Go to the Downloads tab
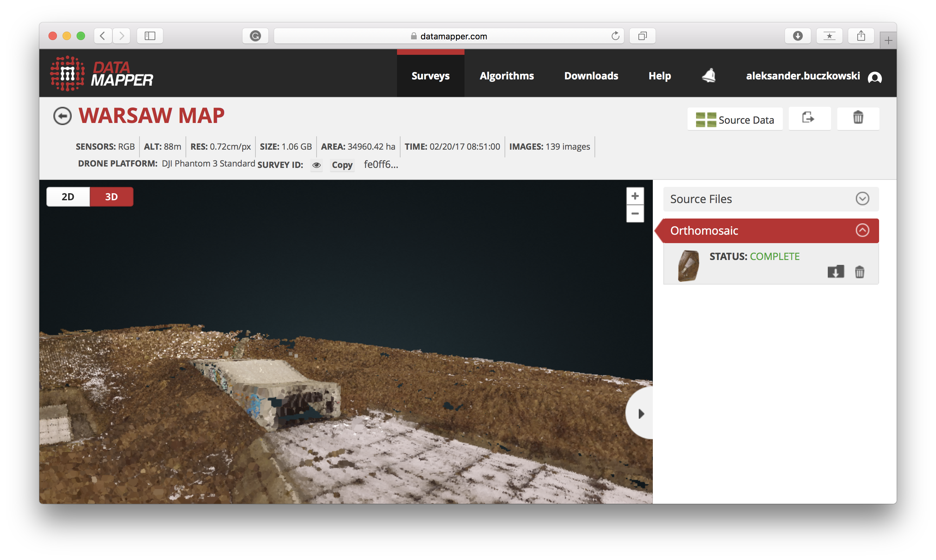This screenshot has height=560, width=936. [x=591, y=76]
